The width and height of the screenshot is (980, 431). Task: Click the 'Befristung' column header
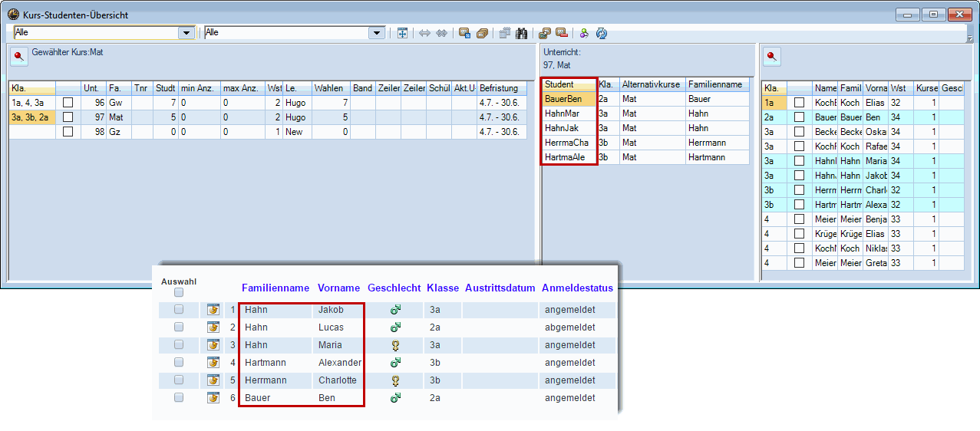point(502,88)
